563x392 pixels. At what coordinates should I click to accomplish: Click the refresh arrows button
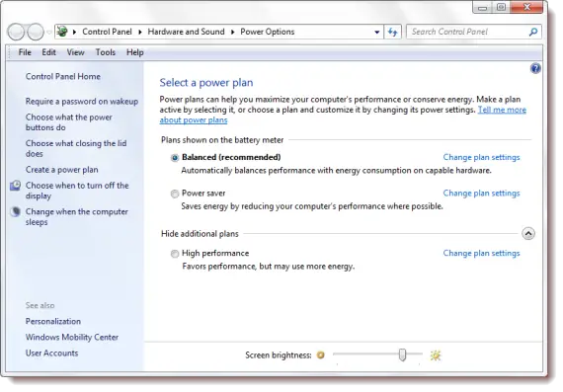tap(392, 32)
